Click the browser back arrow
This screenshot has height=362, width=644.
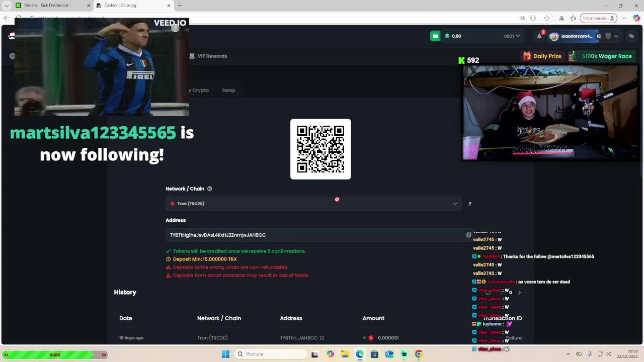click(7, 18)
